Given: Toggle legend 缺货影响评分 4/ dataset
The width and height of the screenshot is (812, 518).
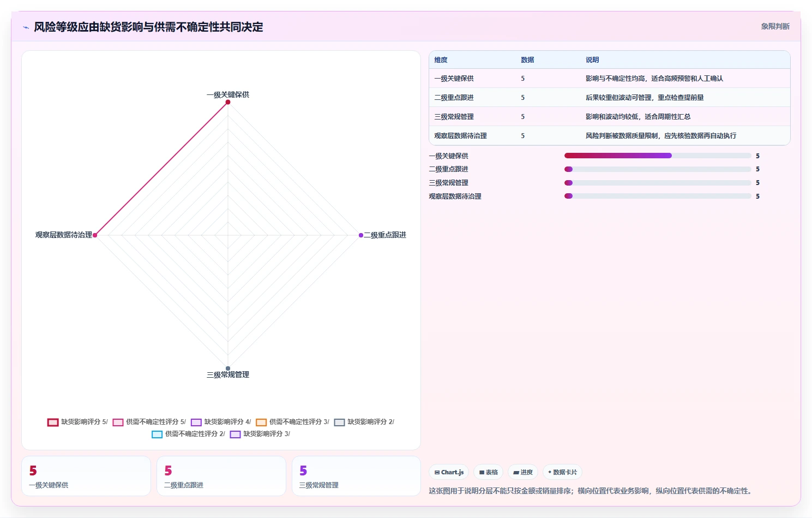Looking at the screenshot, I should click(x=221, y=422).
